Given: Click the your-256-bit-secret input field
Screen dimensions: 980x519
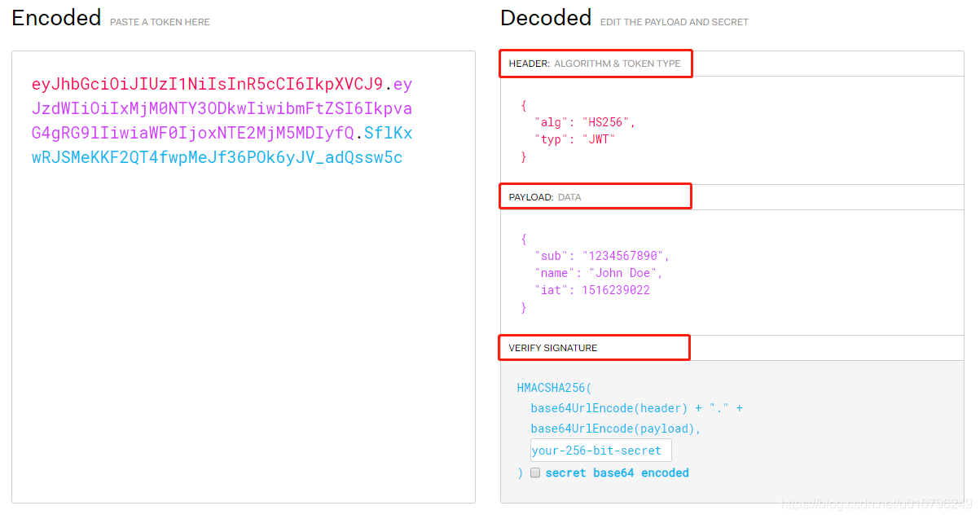Looking at the screenshot, I should coord(600,451).
